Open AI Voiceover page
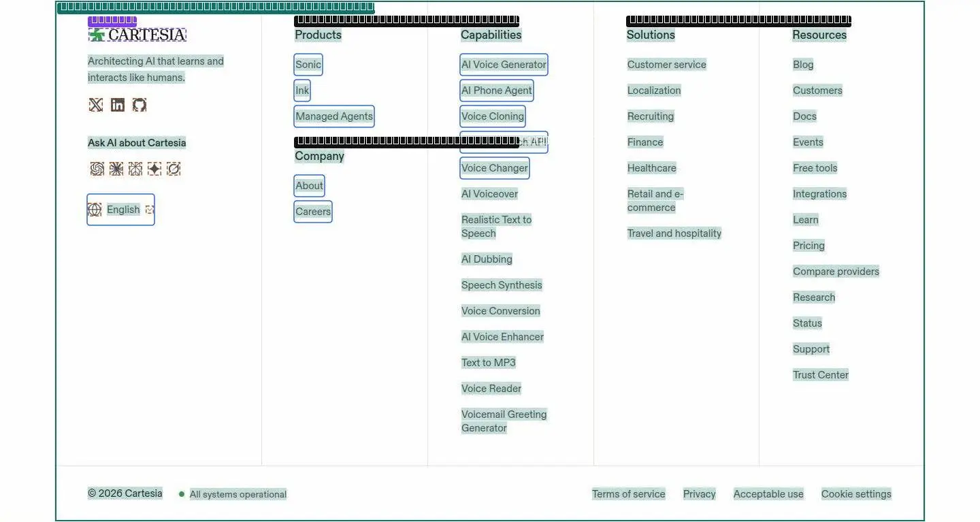 point(490,194)
